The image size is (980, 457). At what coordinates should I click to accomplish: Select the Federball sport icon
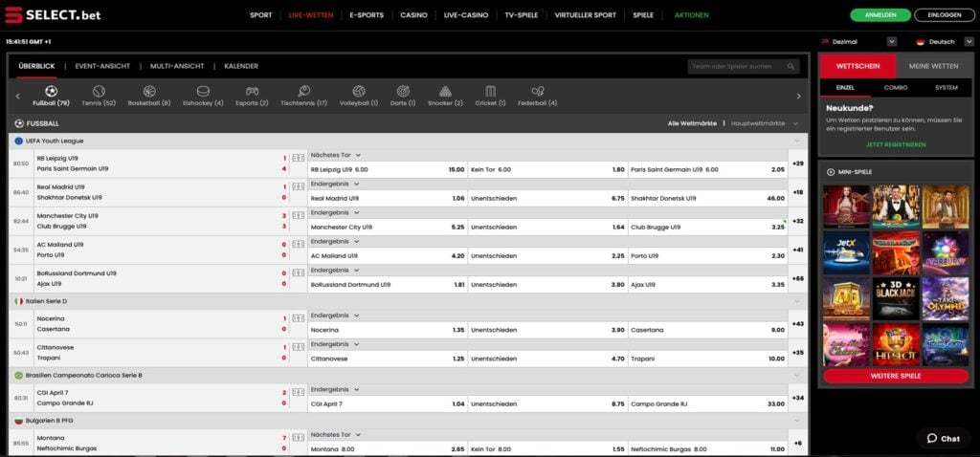click(x=538, y=91)
